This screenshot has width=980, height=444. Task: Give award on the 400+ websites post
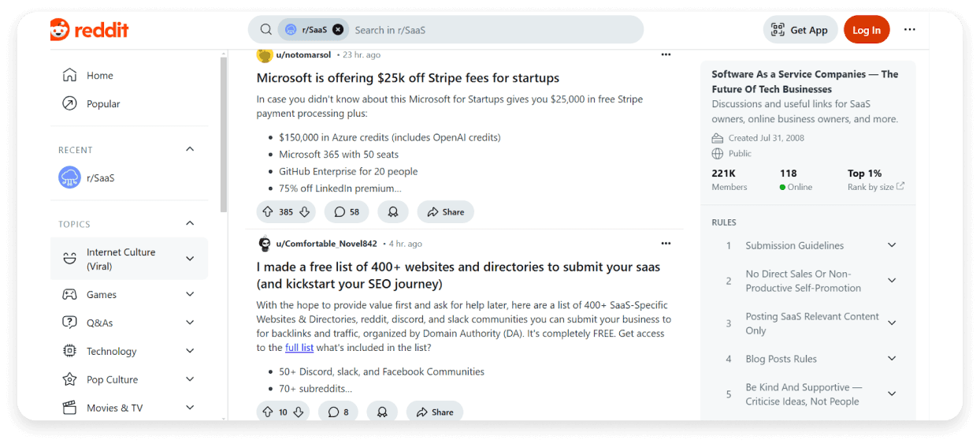point(382,412)
